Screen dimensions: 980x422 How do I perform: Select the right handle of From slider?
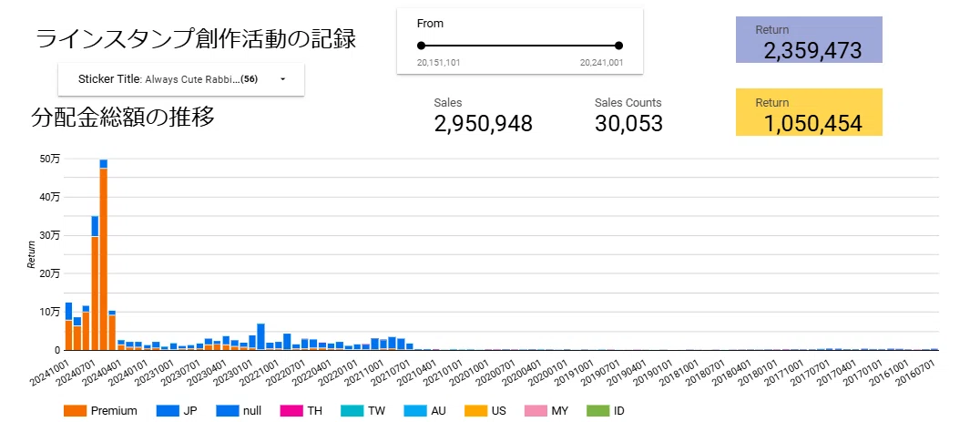pos(618,45)
